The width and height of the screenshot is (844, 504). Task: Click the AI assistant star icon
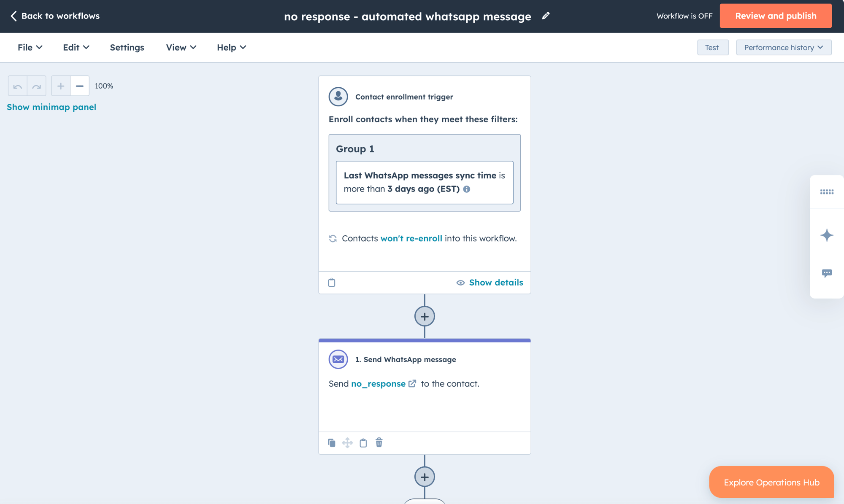pyautogui.click(x=827, y=234)
